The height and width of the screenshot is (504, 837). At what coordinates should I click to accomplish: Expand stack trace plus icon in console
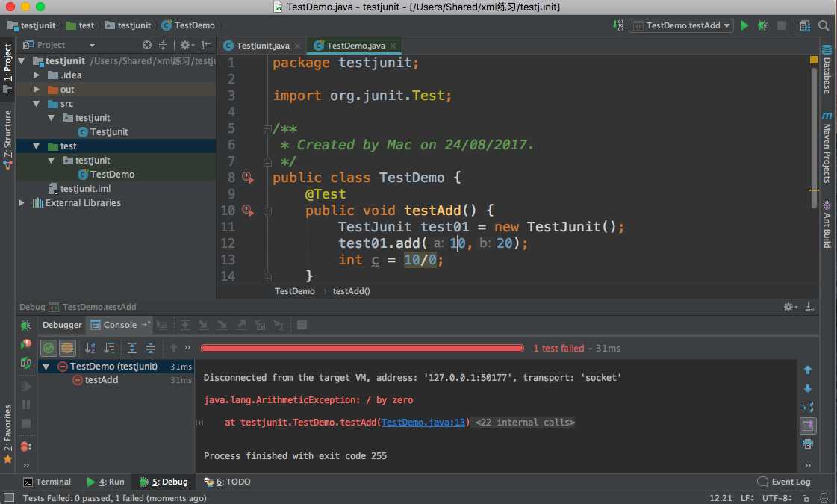[x=199, y=423]
